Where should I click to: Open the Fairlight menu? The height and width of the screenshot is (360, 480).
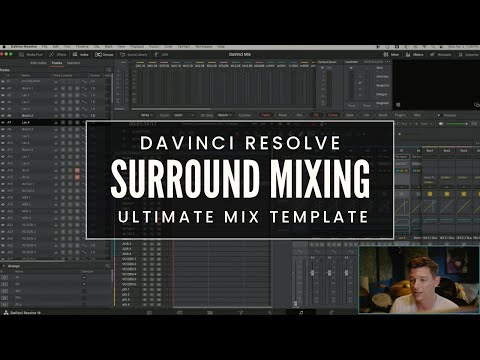184,47
